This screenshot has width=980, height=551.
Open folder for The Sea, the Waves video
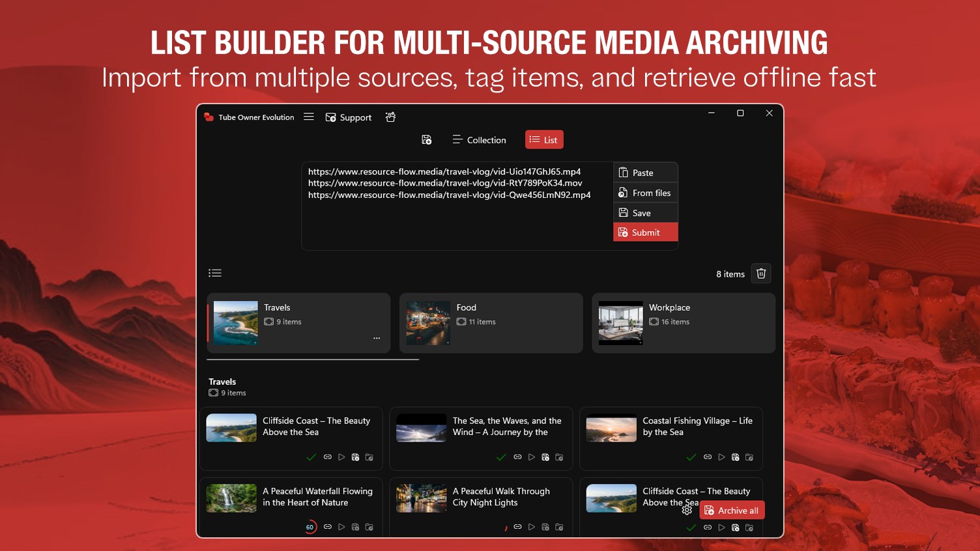559,457
